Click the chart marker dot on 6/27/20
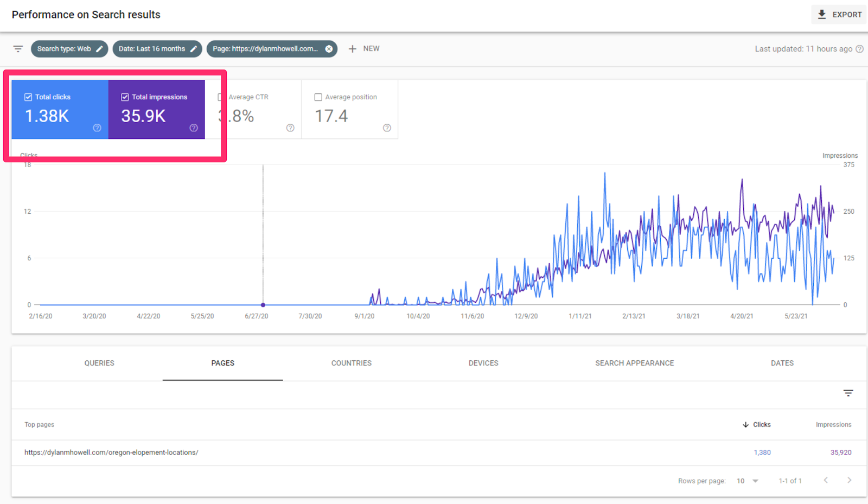The width and height of the screenshot is (868, 504). [263, 305]
